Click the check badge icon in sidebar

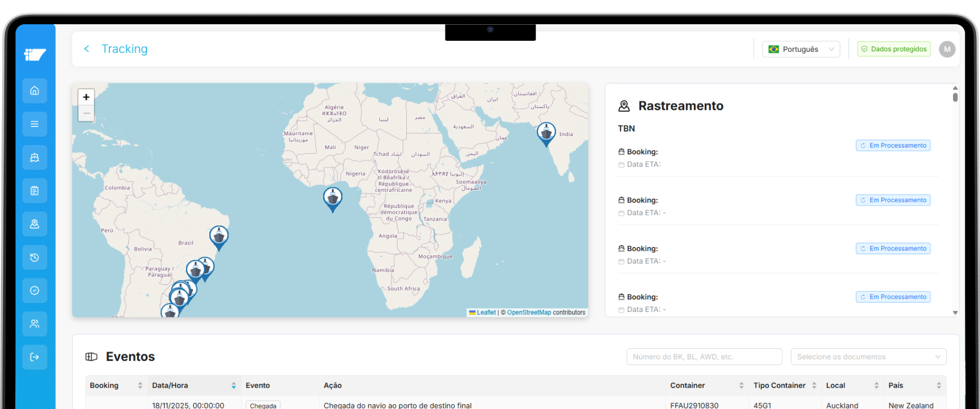35,290
